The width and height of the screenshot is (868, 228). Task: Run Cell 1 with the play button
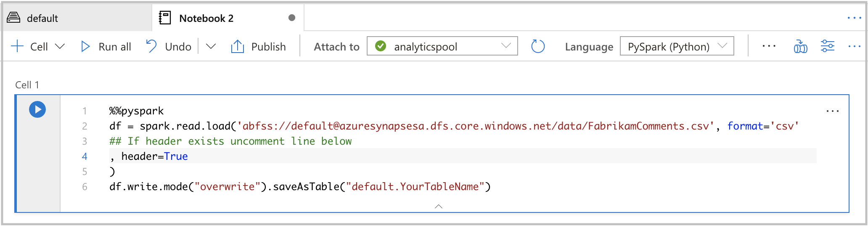pyautogui.click(x=37, y=110)
